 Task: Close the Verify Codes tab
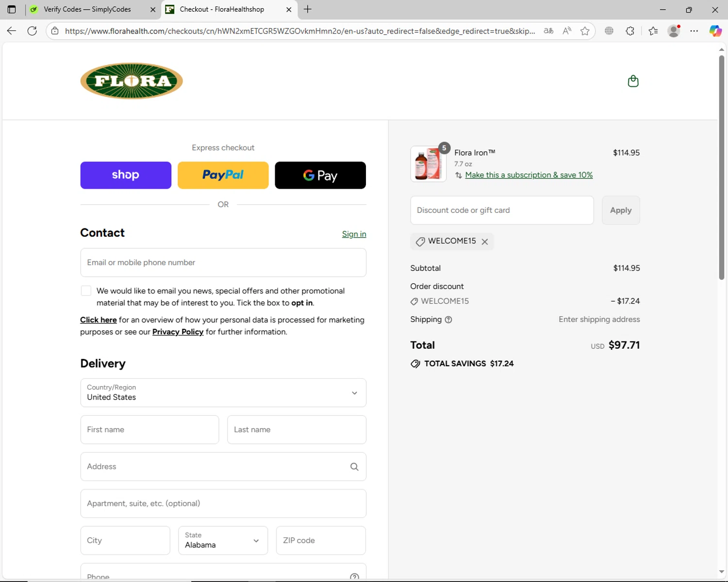[153, 9]
